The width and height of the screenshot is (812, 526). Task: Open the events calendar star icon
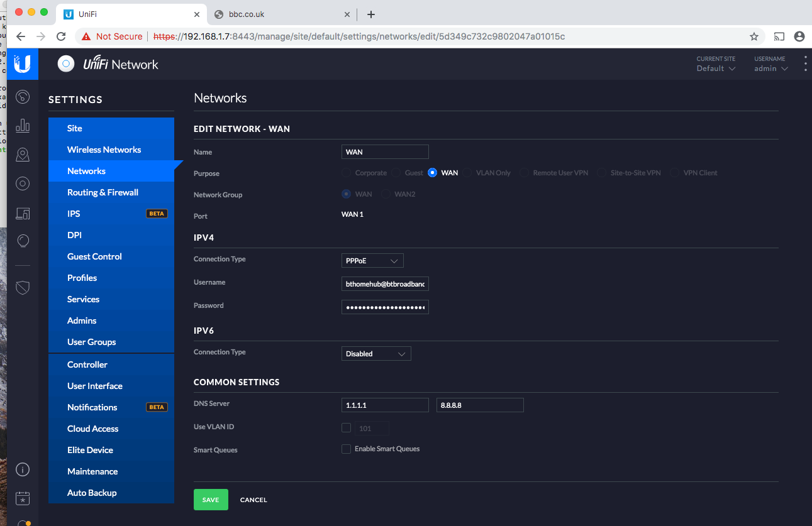coord(23,498)
